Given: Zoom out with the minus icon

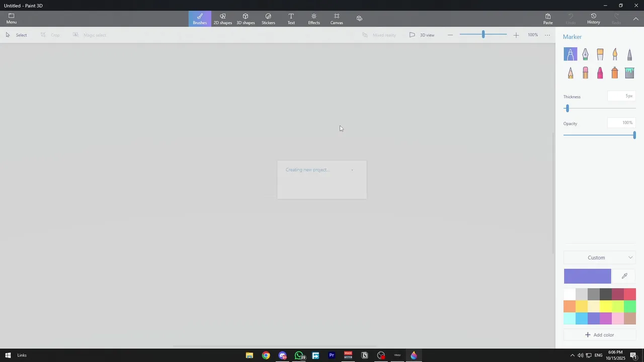Looking at the screenshot, I should click(x=450, y=35).
